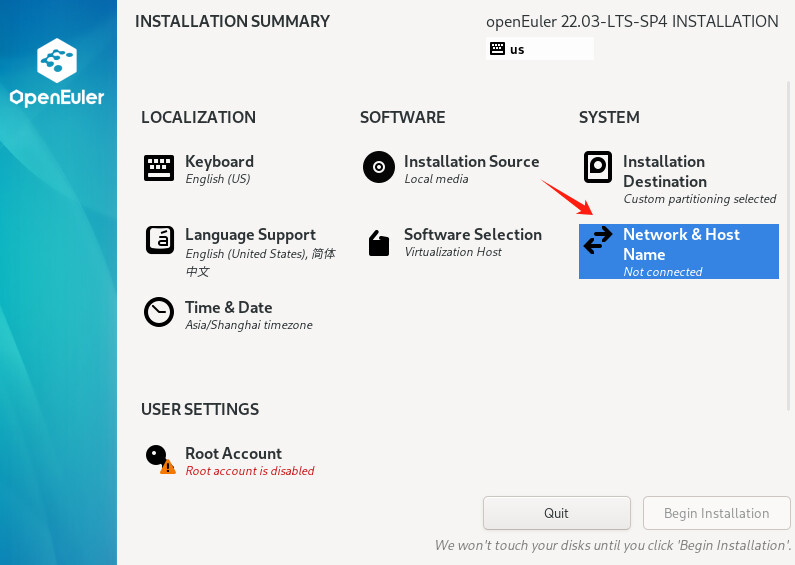
Task: Open the Root Account key icon
Action: pos(160,460)
